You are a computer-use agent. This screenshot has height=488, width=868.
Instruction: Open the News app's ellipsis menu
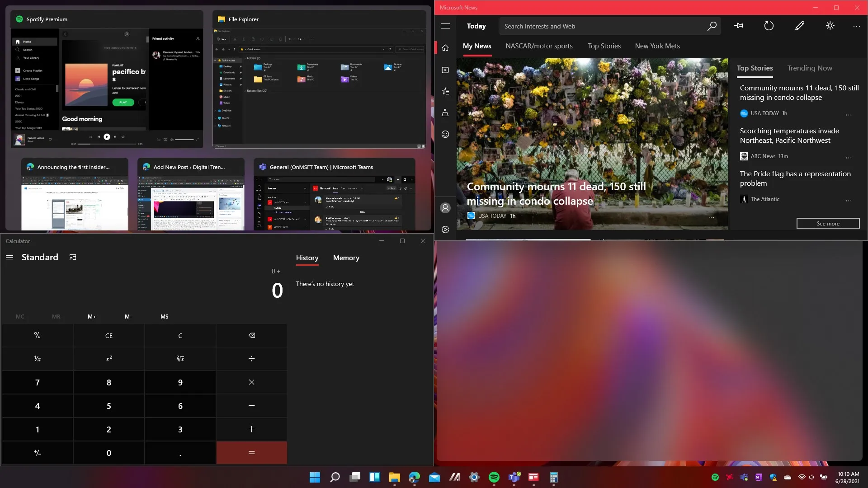tap(857, 26)
